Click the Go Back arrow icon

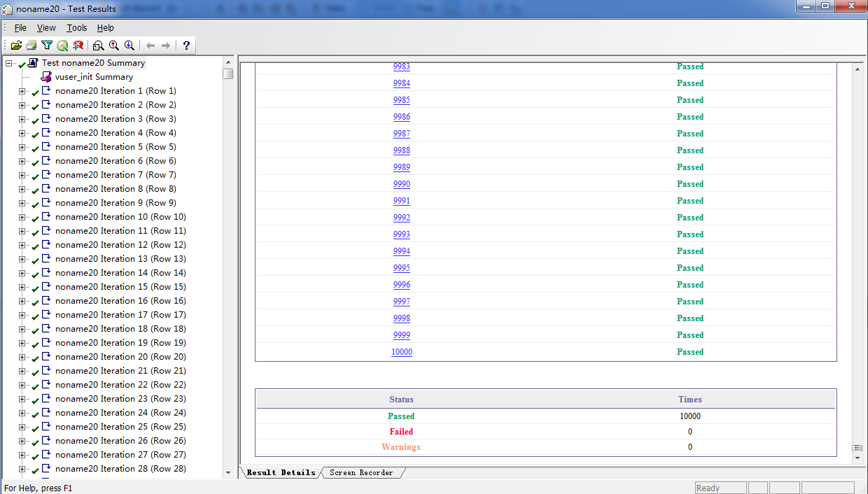tap(150, 45)
